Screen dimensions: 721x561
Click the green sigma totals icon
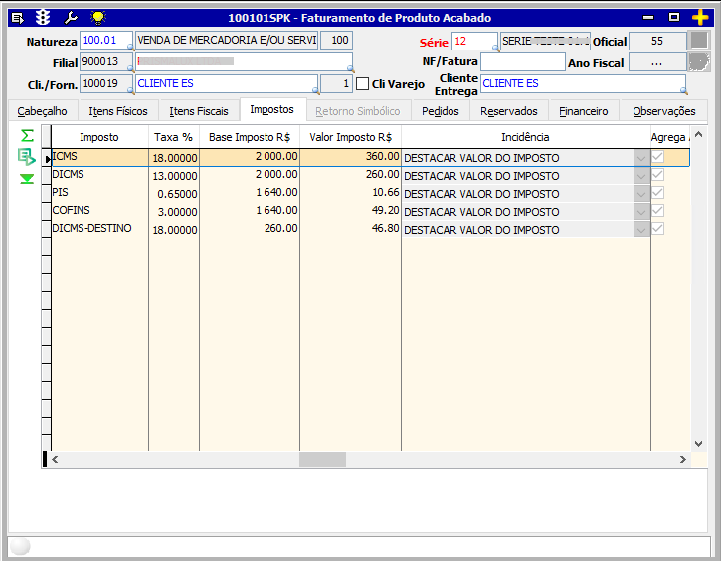pos(27,136)
